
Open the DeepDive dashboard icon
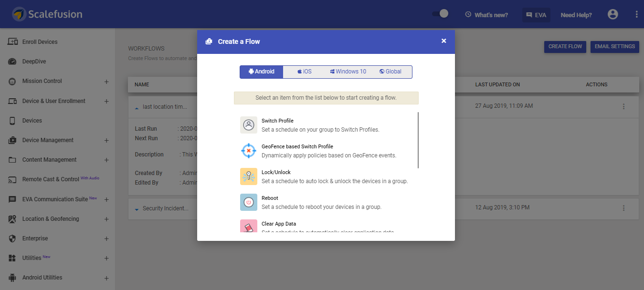pyautogui.click(x=13, y=62)
